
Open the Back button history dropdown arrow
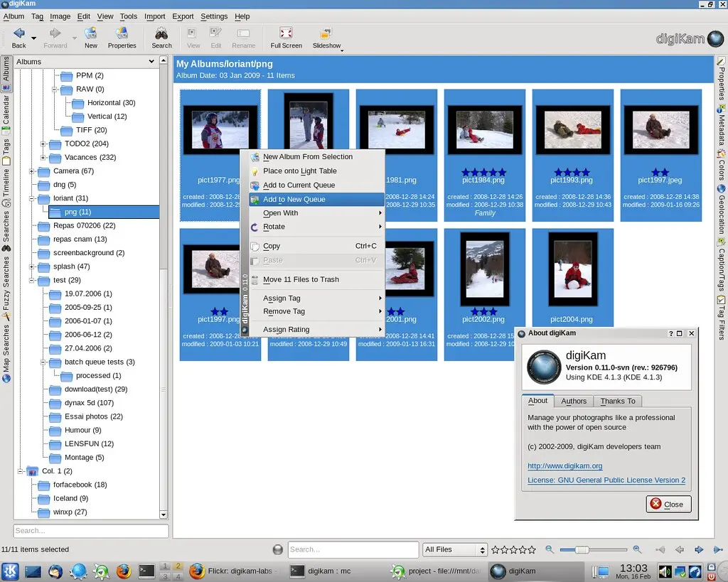pos(33,38)
